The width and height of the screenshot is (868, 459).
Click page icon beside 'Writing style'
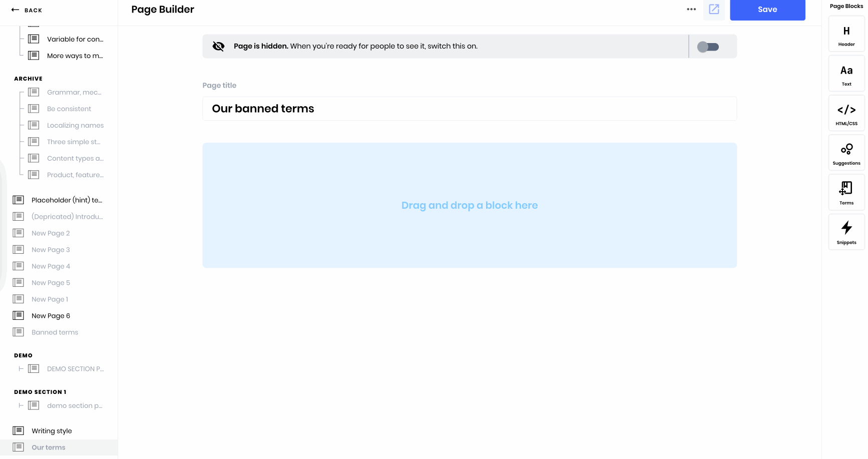click(18, 430)
